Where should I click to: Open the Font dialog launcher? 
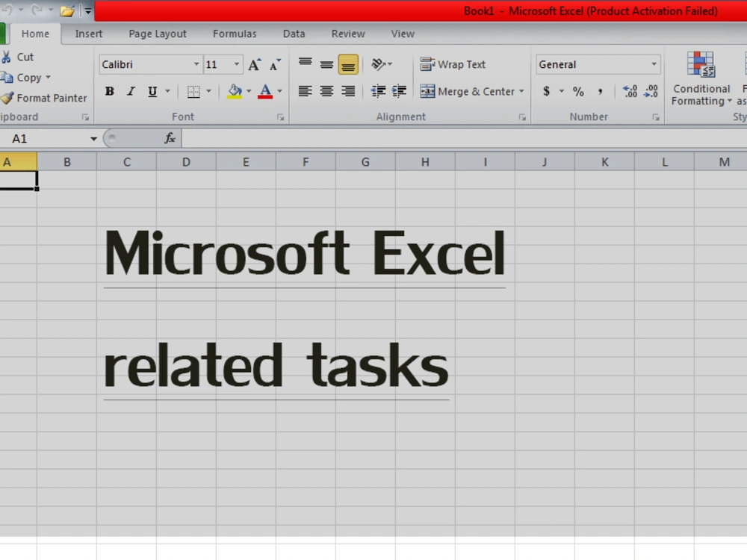click(x=281, y=117)
